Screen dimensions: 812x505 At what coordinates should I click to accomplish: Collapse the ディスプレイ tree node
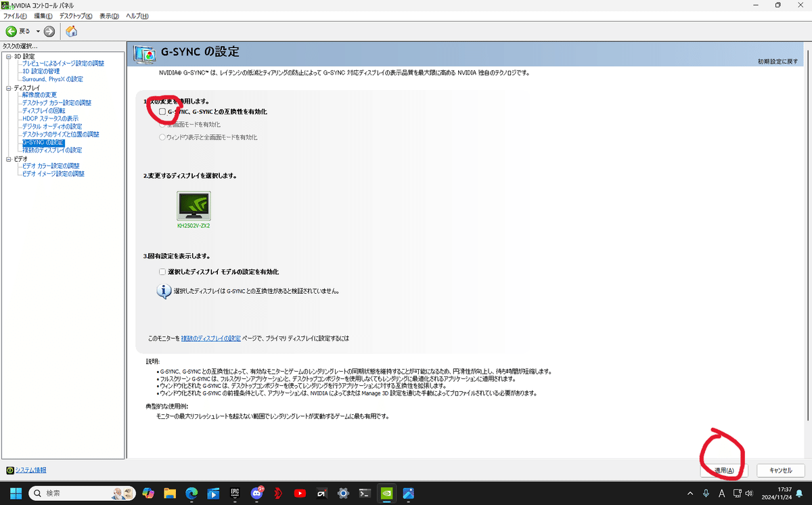click(x=8, y=88)
